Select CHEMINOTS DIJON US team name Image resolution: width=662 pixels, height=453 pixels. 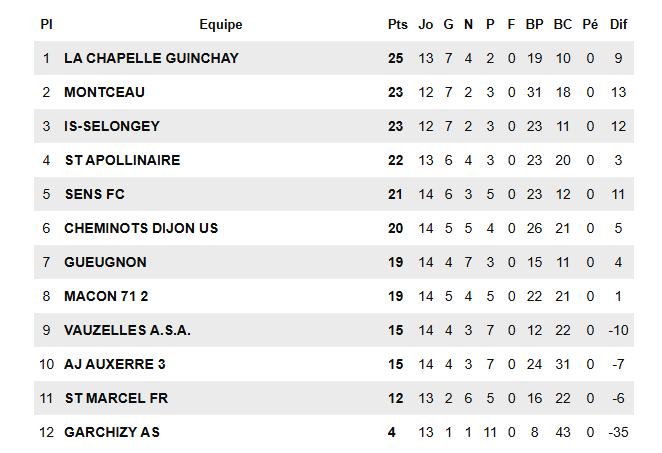click(141, 228)
